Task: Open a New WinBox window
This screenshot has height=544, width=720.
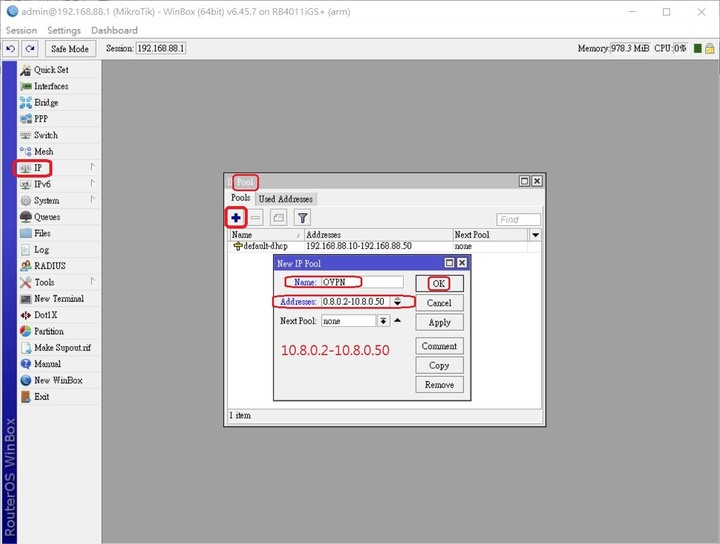Action: [59, 380]
